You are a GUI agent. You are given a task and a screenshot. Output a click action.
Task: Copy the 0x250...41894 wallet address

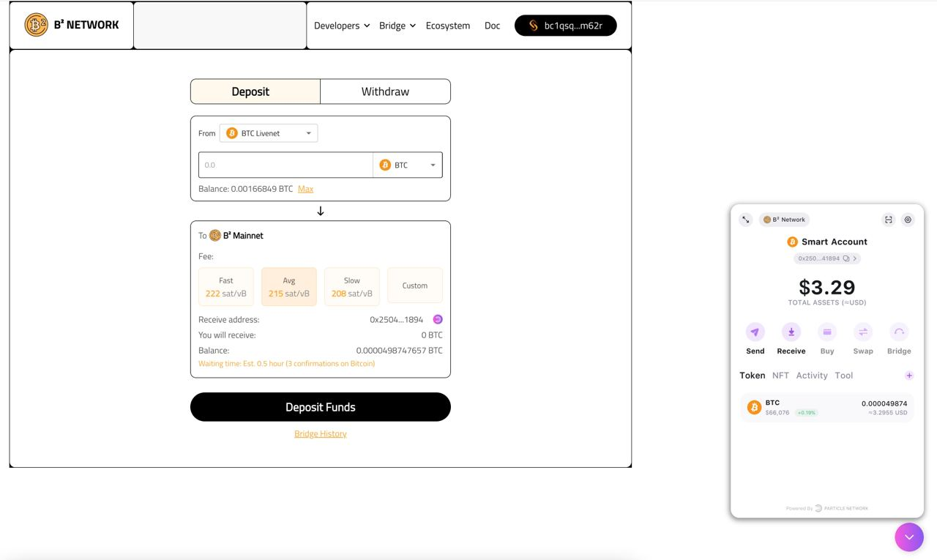click(846, 258)
